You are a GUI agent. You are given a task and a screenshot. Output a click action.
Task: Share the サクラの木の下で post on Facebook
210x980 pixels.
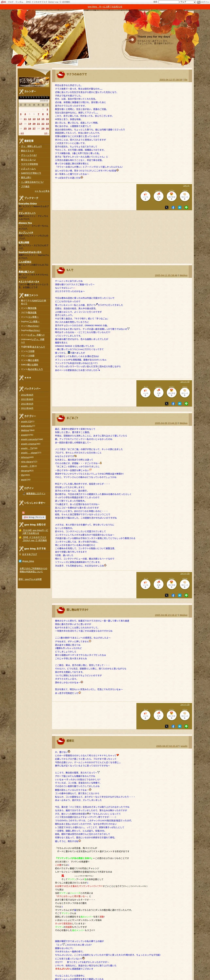(173, 207)
